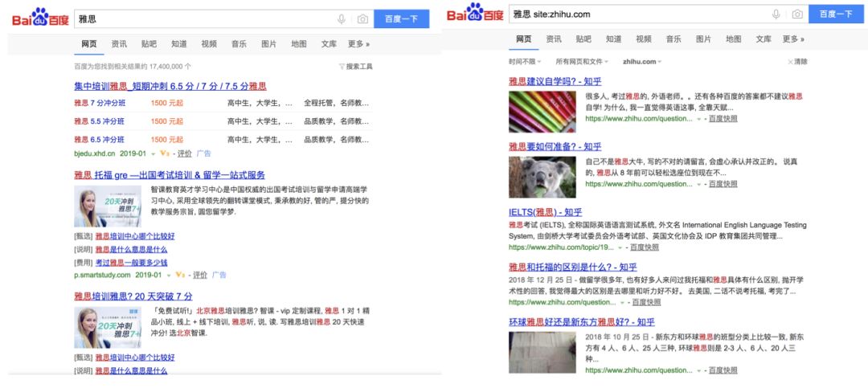Select 地图 tab in right window
The image size is (868, 388).
tap(734, 39)
